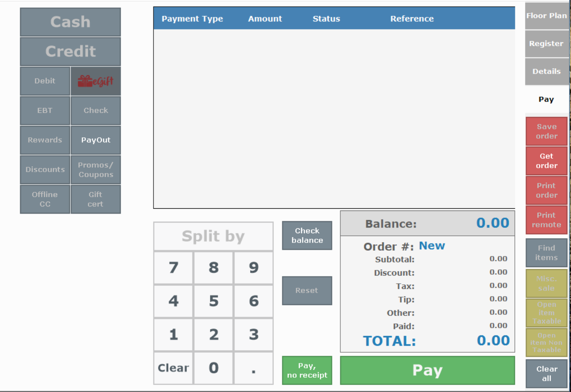Tap keypad digit 7
This screenshot has width=571, height=392.
[174, 268]
